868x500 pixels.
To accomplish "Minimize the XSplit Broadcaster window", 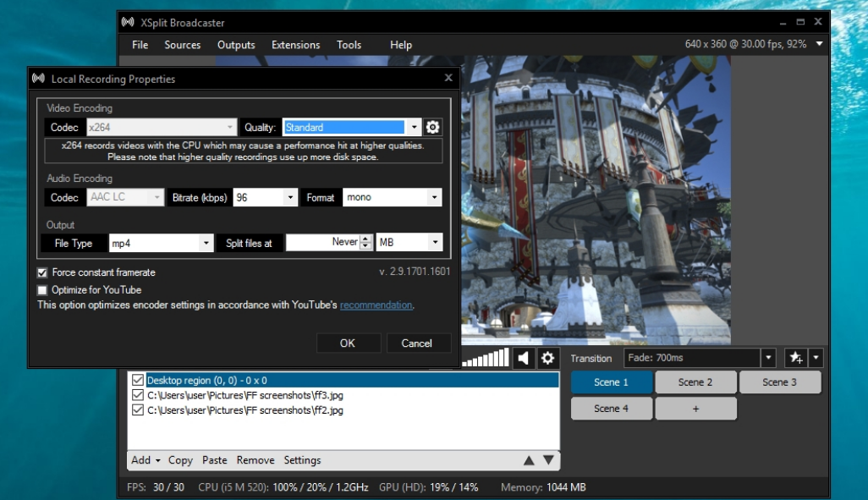I will 783,23.
